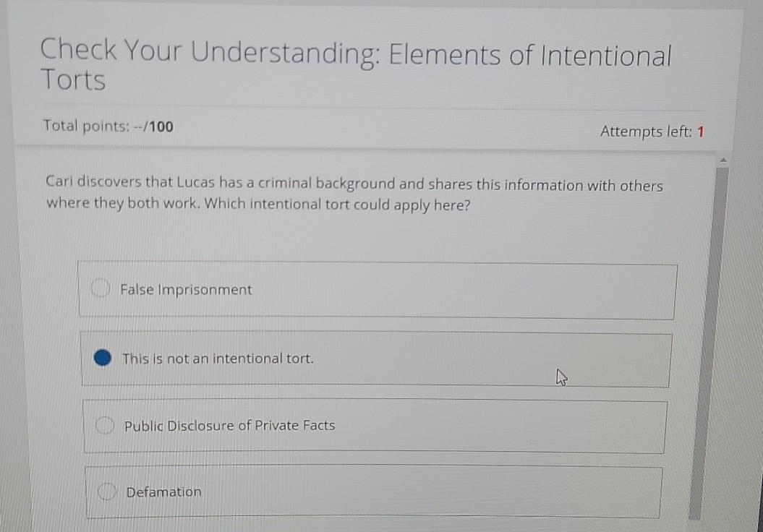
Task: Click the False Imprisonment answer box
Action: click(x=376, y=289)
